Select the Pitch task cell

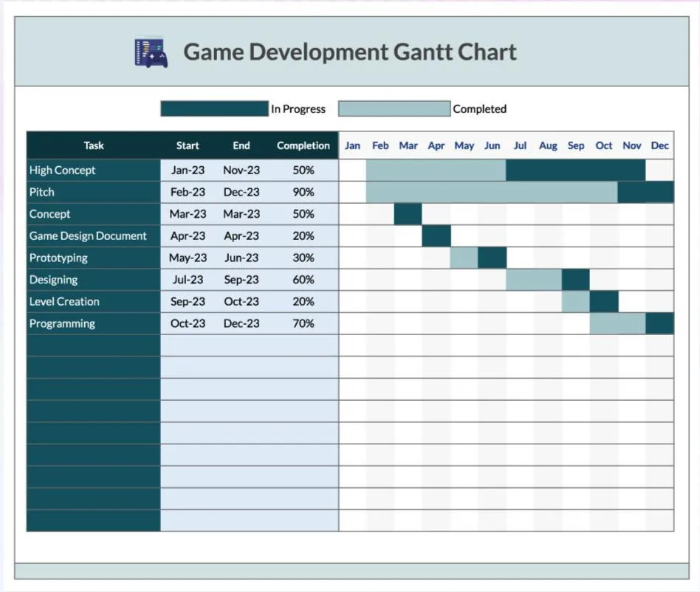coord(94,192)
